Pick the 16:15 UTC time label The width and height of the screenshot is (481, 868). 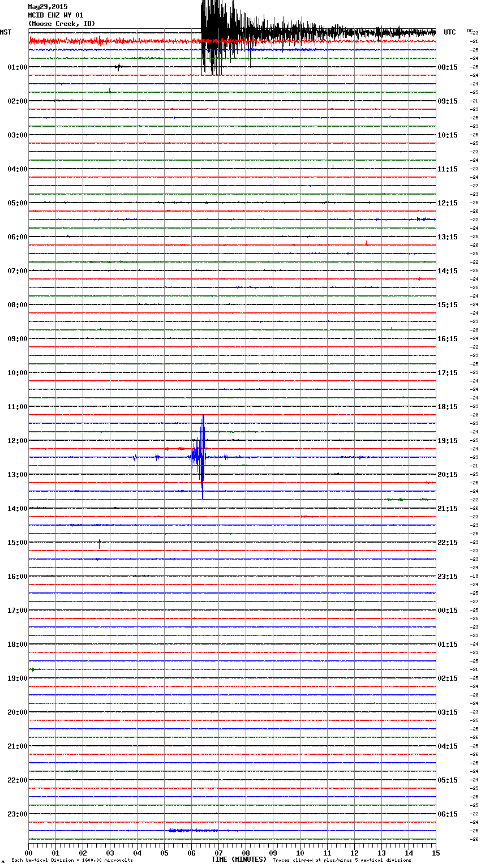click(448, 339)
